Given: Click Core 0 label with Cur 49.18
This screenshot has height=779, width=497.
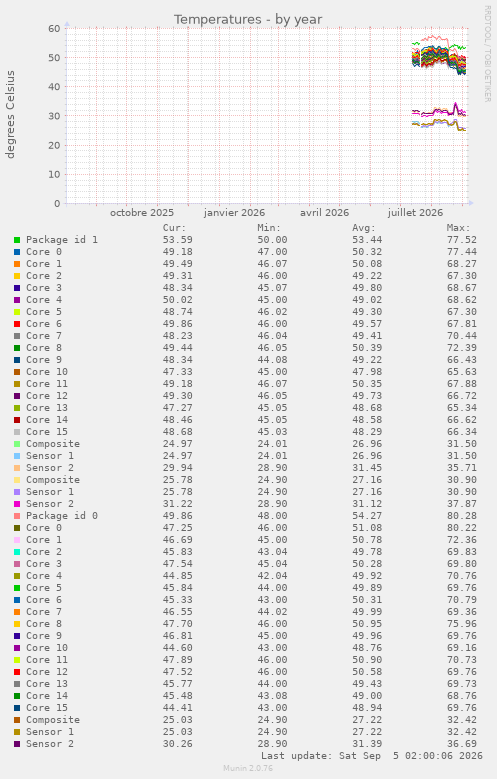Looking at the screenshot, I should point(44,252).
